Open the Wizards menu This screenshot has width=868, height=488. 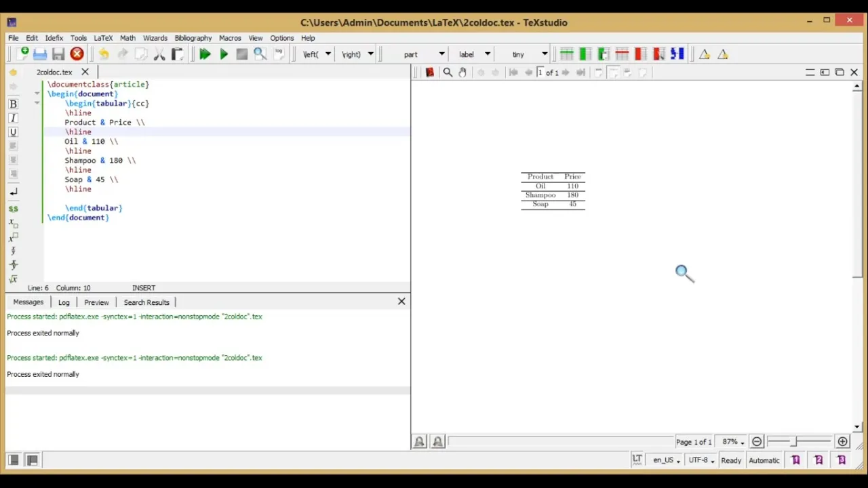tap(155, 38)
